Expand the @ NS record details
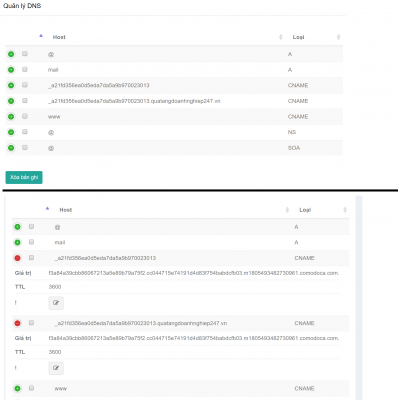 click(x=11, y=132)
